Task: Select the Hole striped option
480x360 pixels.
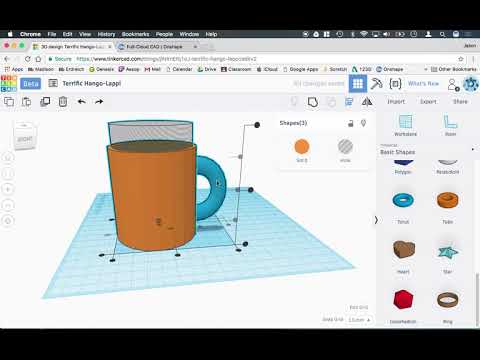Action: (345, 147)
